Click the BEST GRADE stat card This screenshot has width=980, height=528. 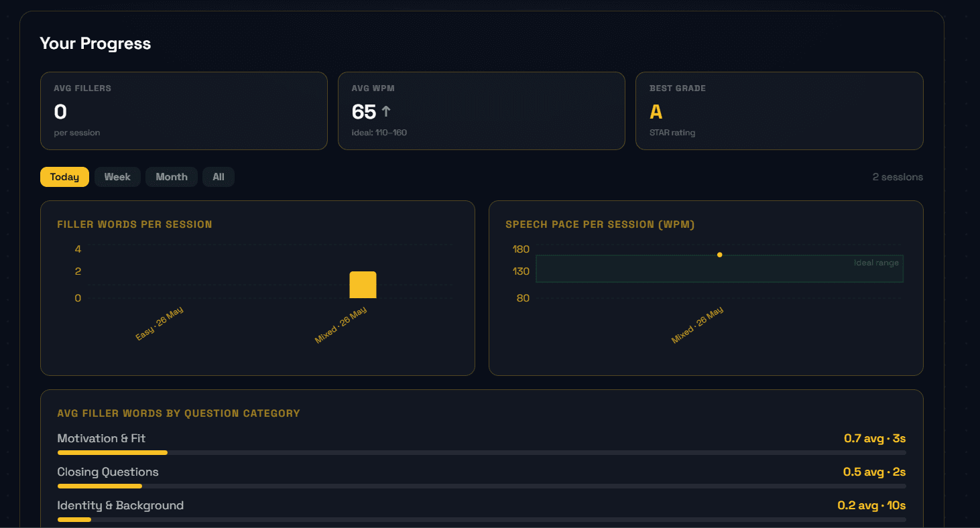[780, 111]
